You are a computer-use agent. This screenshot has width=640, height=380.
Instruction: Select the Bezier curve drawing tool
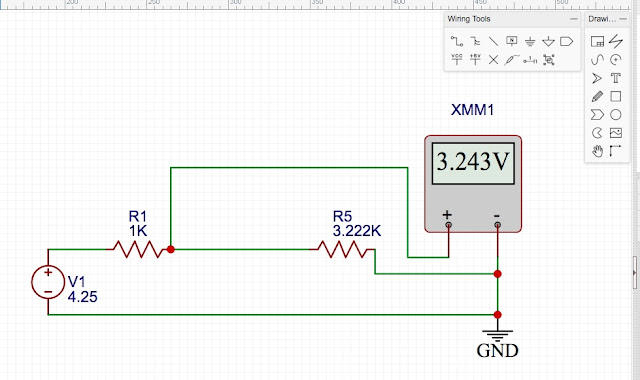[597, 60]
